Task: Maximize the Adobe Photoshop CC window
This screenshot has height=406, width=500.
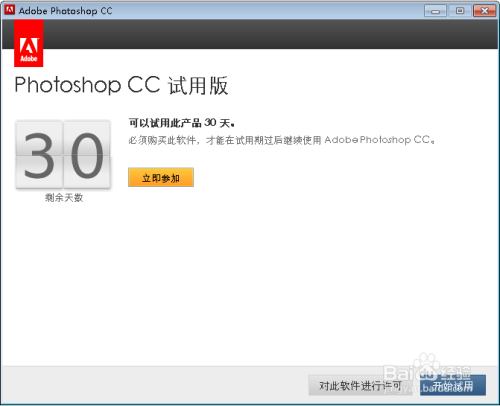Action: pyautogui.click(x=460, y=11)
